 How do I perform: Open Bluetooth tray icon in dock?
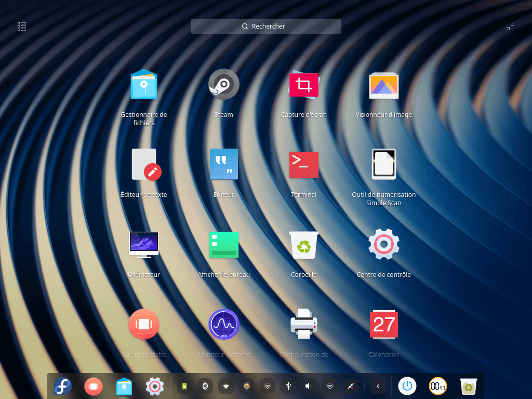[205, 386]
